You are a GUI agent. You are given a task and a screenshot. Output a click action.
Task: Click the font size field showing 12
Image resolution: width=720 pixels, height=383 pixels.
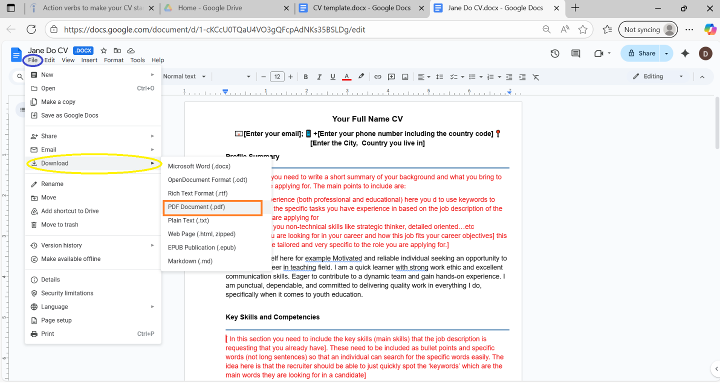(x=277, y=77)
